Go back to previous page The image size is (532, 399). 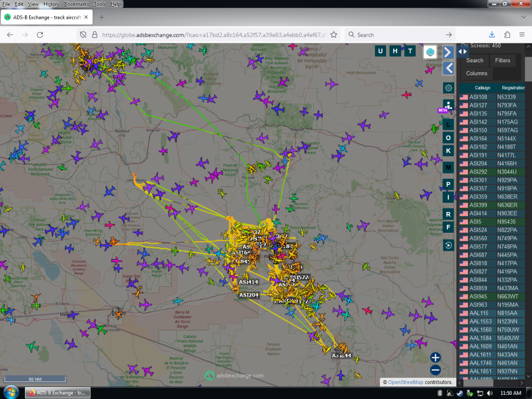tap(10, 35)
